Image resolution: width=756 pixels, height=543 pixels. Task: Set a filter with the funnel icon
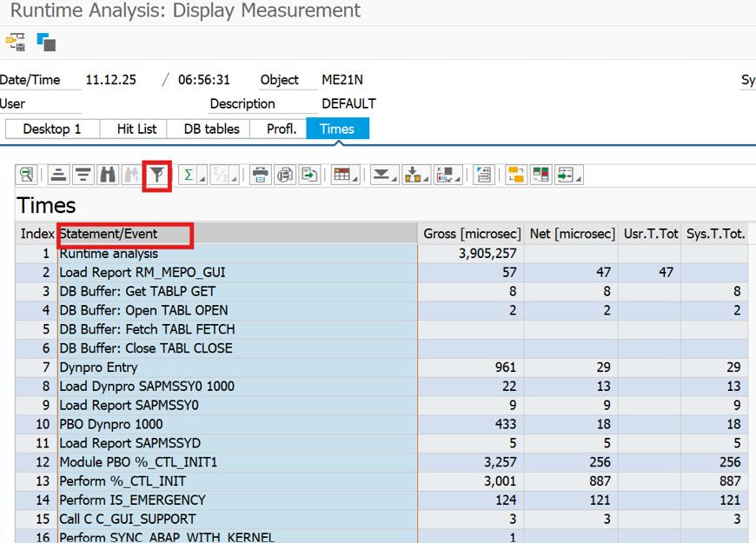click(x=157, y=175)
